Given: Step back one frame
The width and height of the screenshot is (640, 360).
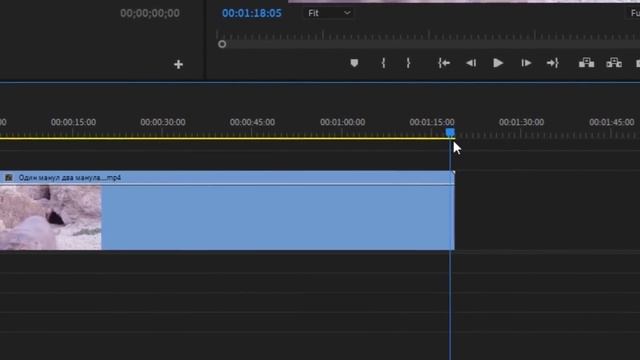Looking at the screenshot, I should point(471,63).
